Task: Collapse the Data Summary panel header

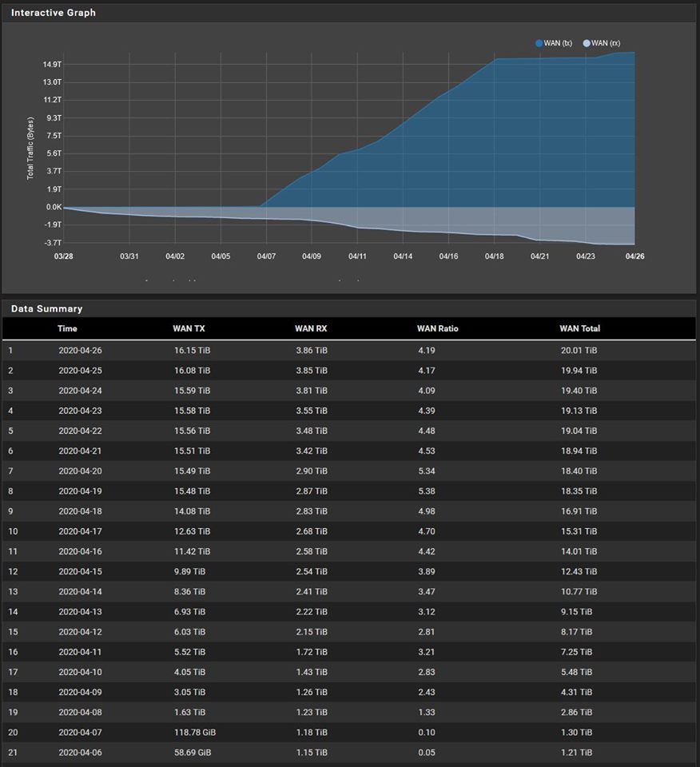Action: pos(46,308)
